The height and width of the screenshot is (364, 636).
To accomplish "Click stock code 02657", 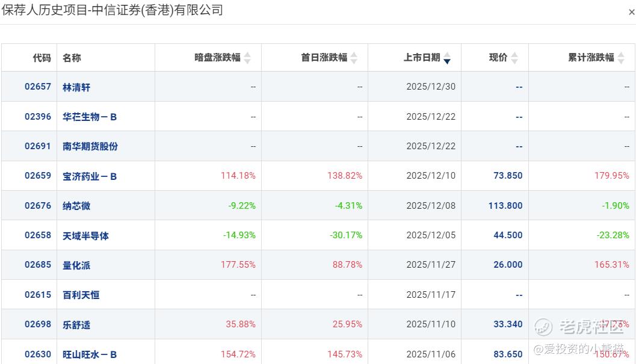I will tap(38, 87).
